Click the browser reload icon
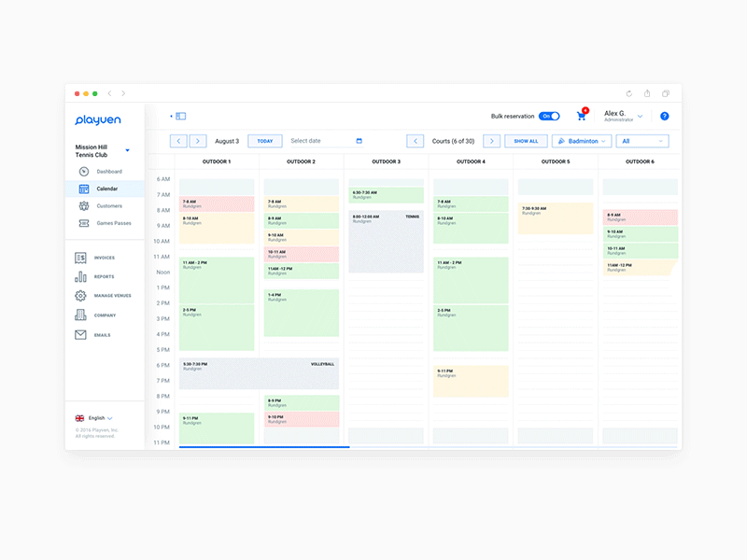This screenshot has width=747, height=560. point(628,94)
